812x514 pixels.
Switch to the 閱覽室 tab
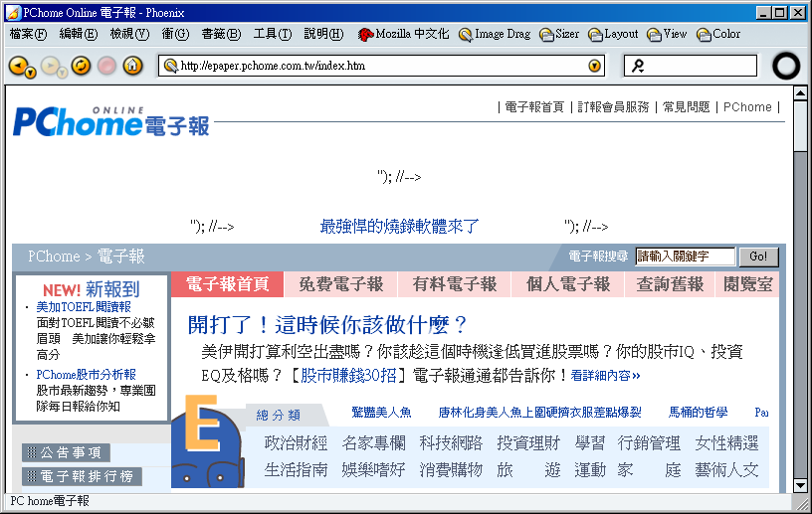pos(747,284)
